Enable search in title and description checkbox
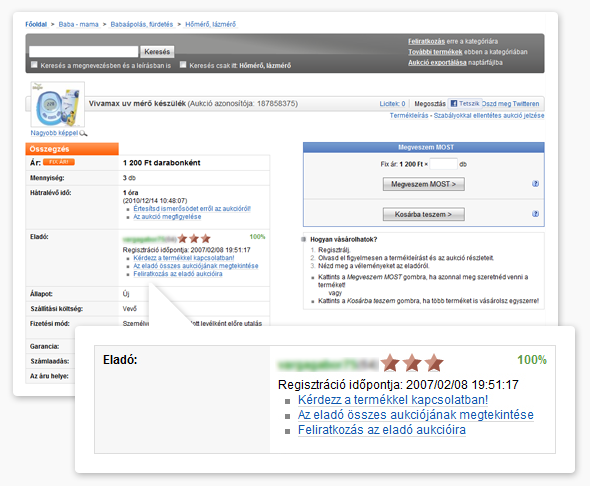This screenshot has height=486, width=590. (x=34, y=65)
